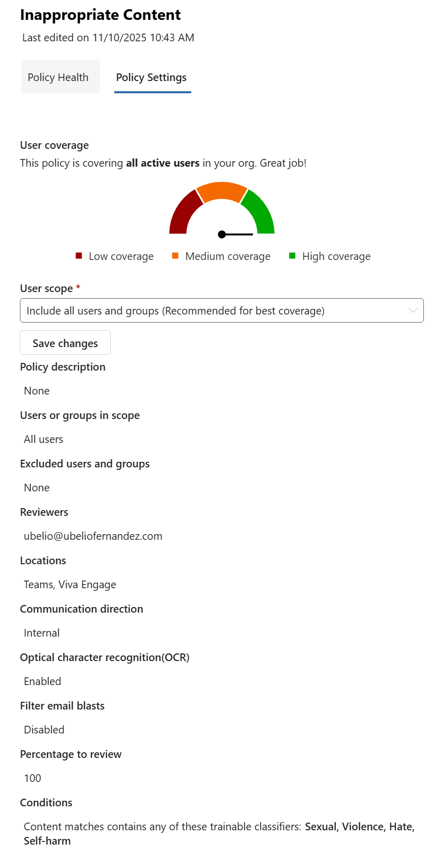Click the black gauge needle pivot dot
The height and width of the screenshot is (868, 431).
click(x=222, y=234)
